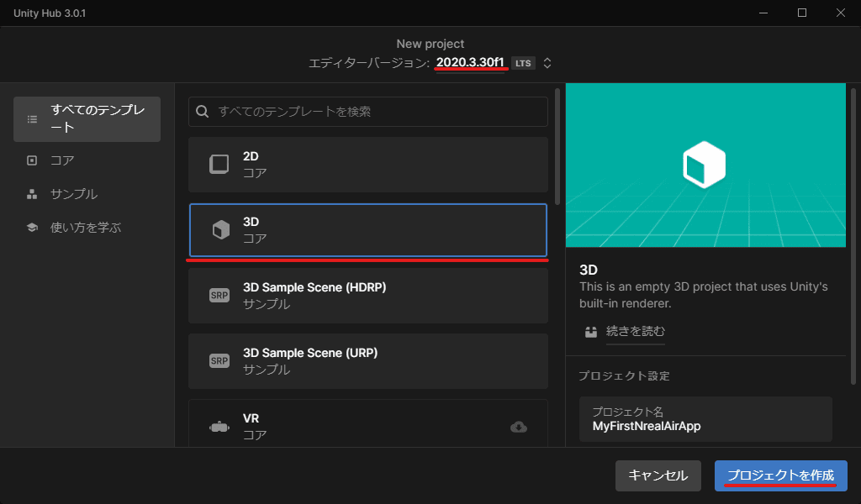
Task: Click the SRP icon for HDRP sample
Action: (219, 296)
